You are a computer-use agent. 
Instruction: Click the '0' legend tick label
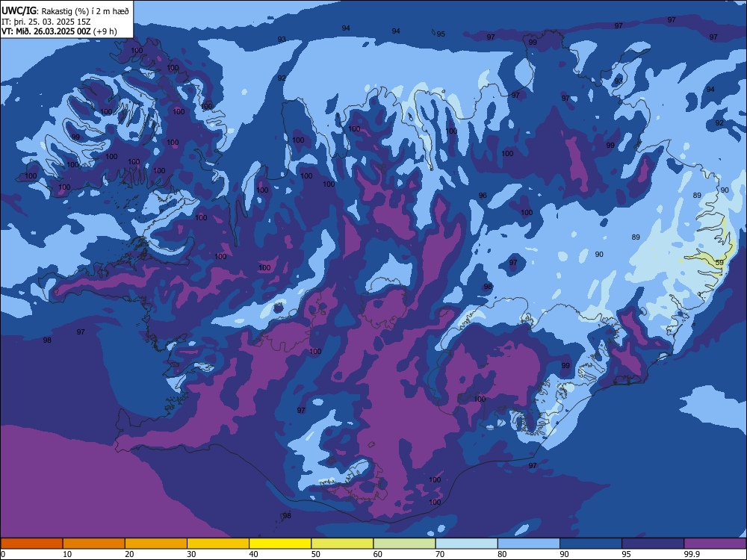click(3, 554)
